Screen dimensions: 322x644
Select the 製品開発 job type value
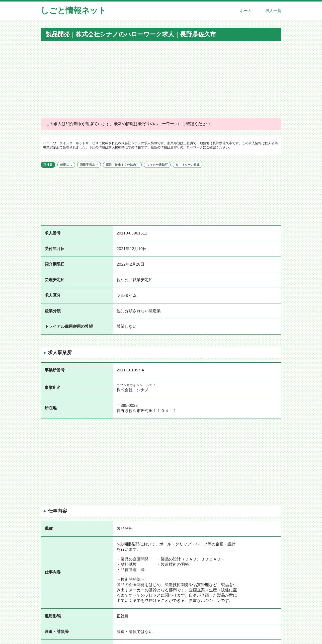coord(125,529)
